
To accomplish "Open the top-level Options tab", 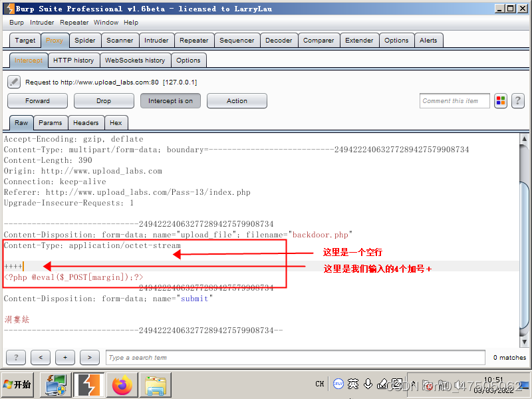I will [396, 41].
